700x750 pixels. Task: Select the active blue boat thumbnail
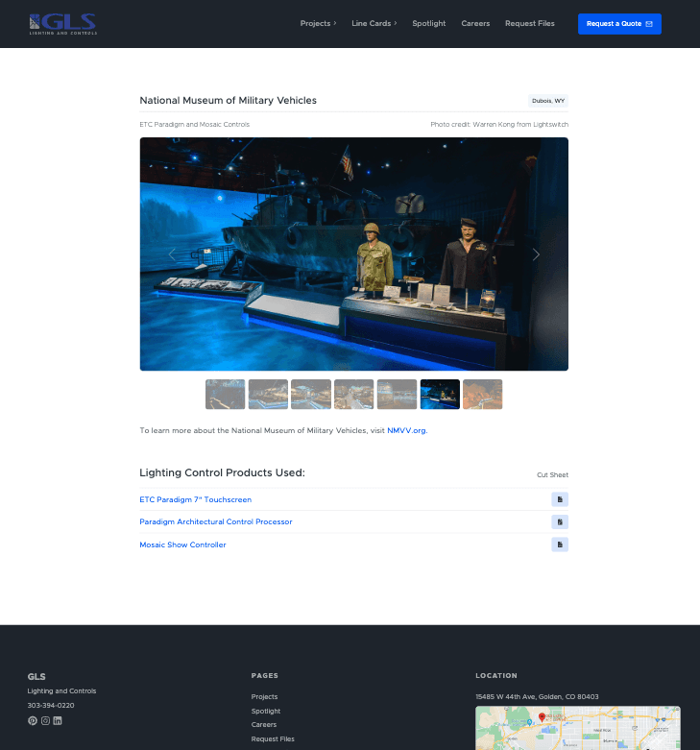coord(440,394)
